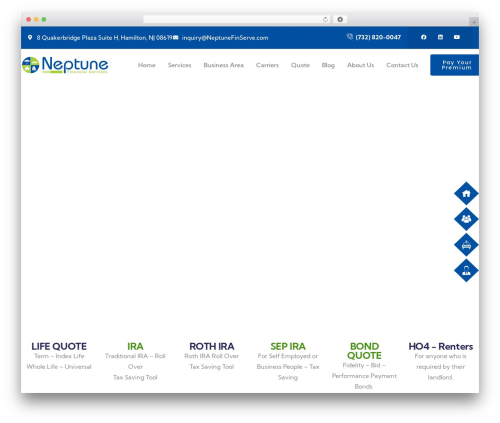Click the browser reload icon
500x423 pixels.
tap(325, 19)
